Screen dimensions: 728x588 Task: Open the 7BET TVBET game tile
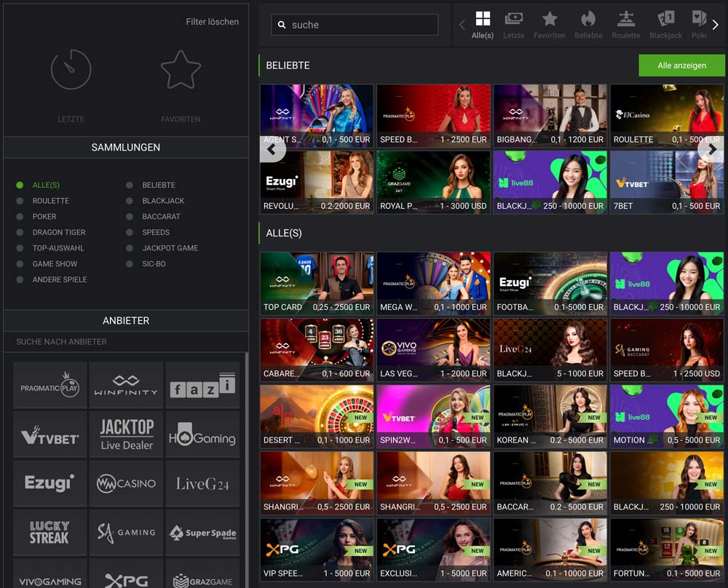tap(667, 183)
